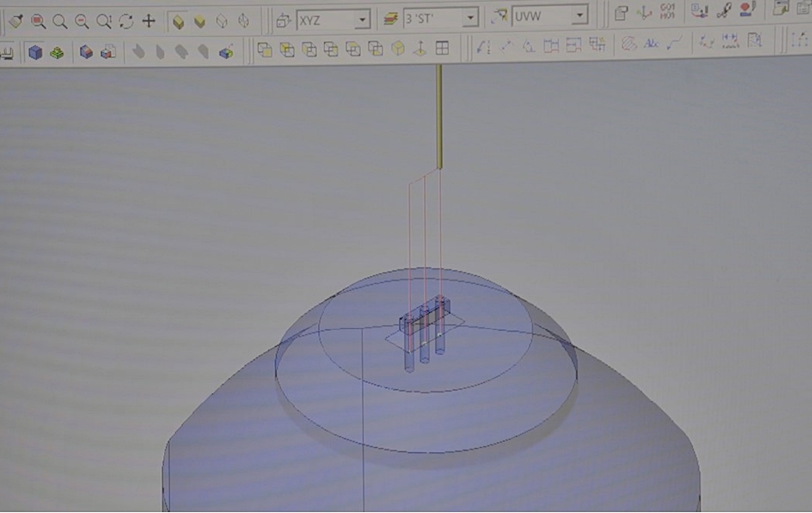Click the green stacked-block icon
The height and width of the screenshot is (513, 812).
(56, 53)
